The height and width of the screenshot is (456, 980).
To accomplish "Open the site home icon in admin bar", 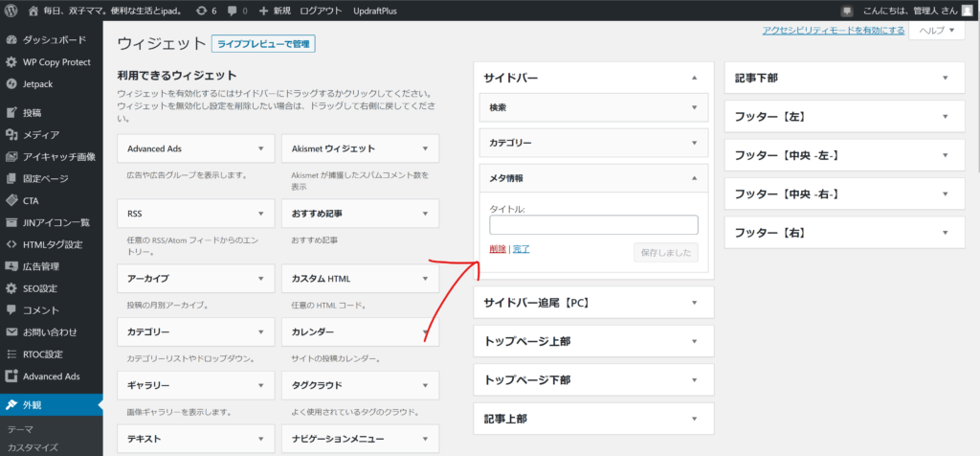I will (x=33, y=11).
